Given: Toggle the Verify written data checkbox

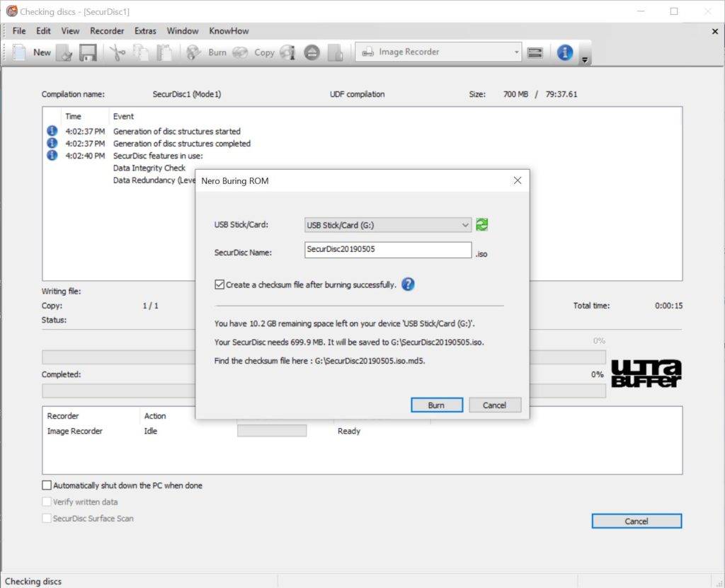Looking at the screenshot, I should pyautogui.click(x=47, y=502).
